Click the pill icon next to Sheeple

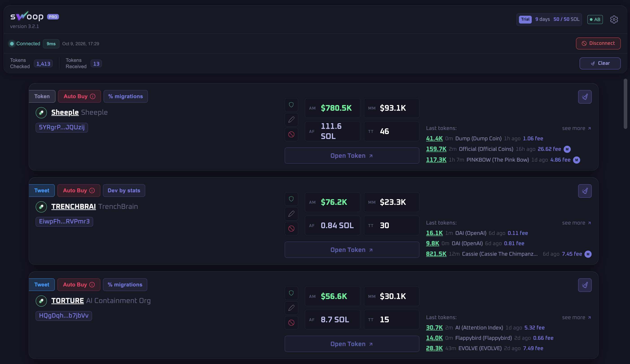pyautogui.click(x=41, y=113)
